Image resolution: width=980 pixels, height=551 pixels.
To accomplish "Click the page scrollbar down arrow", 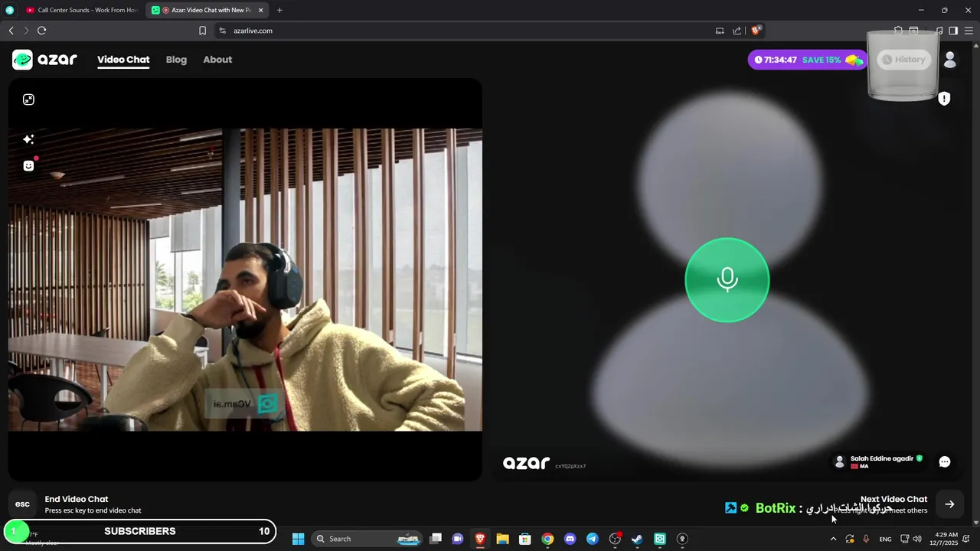I will 976,523.
